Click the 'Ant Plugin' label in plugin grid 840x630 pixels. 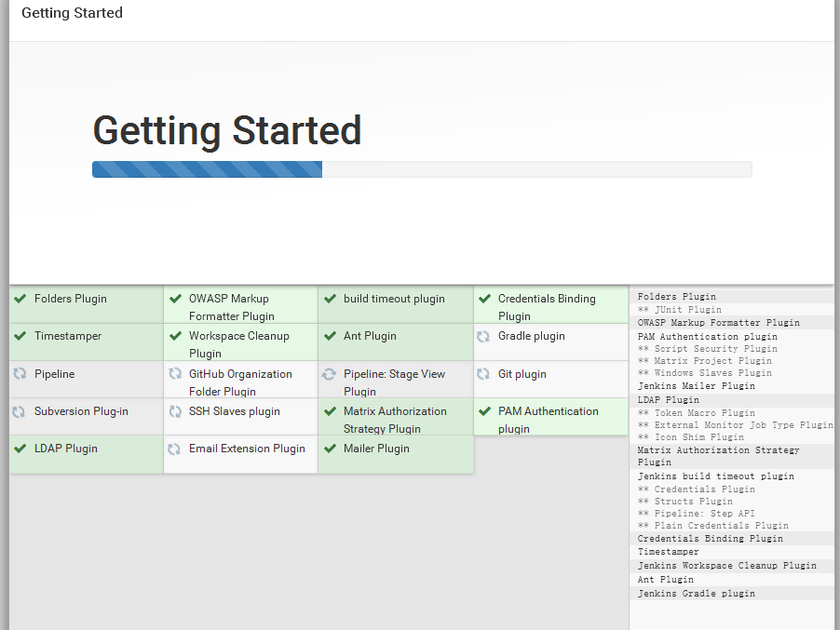[371, 336]
